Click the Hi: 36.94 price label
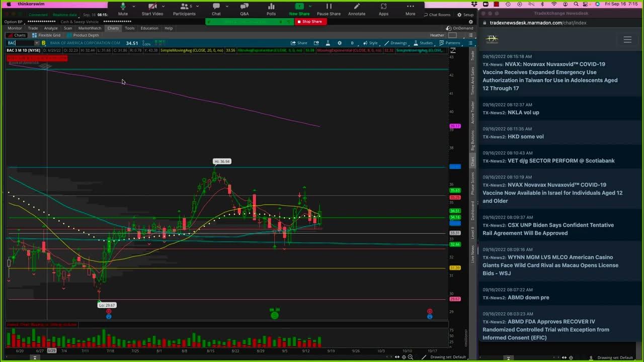Viewport: 644px width, 362px height. [222, 161]
